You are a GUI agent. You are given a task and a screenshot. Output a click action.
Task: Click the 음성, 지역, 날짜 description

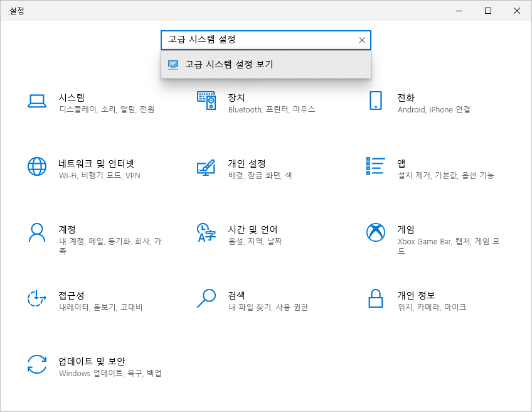255,241
